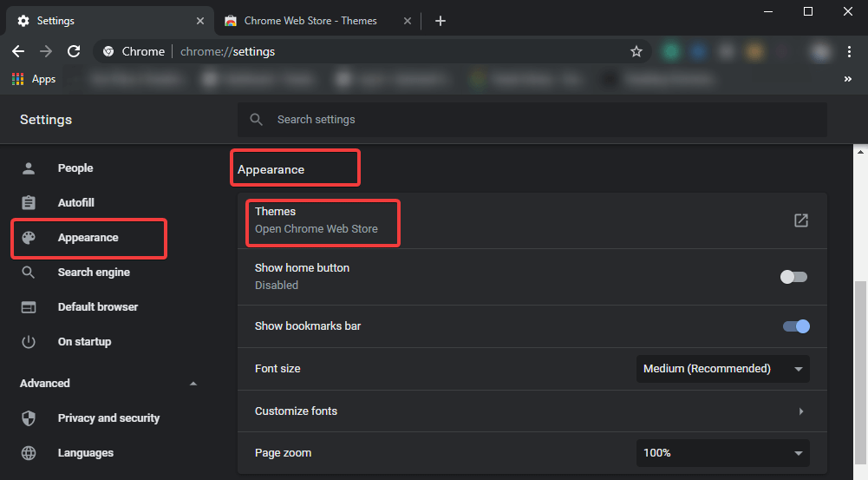Click the Settings heading text
Viewport: 868px width, 480px height.
[46, 120]
